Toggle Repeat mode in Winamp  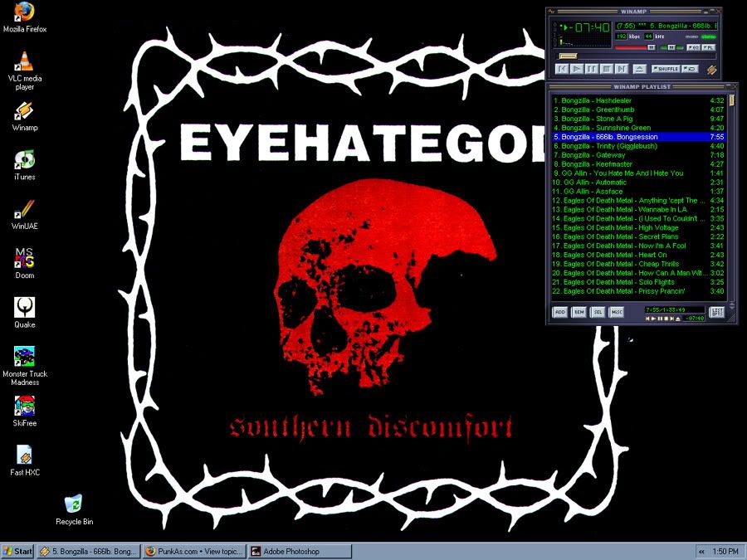click(691, 69)
